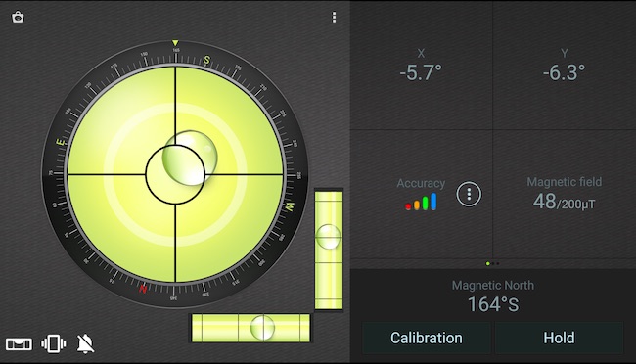Image resolution: width=636 pixels, height=364 pixels.
Task: Toggle the muted bell sound icon
Action: point(85,343)
